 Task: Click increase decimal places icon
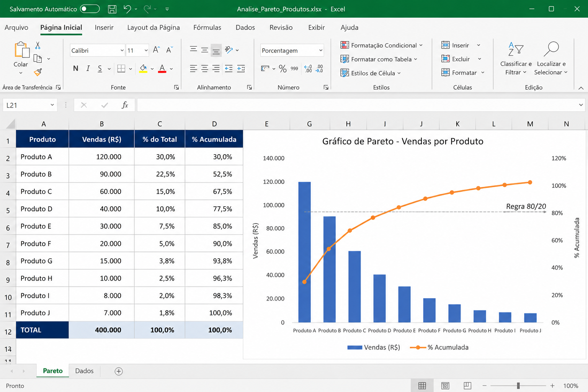(308, 69)
